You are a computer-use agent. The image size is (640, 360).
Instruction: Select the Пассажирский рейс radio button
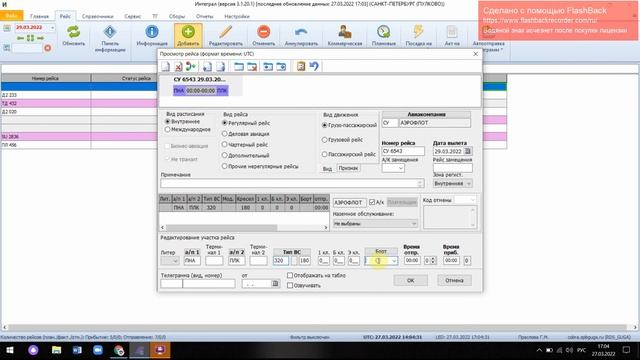tap(324, 154)
